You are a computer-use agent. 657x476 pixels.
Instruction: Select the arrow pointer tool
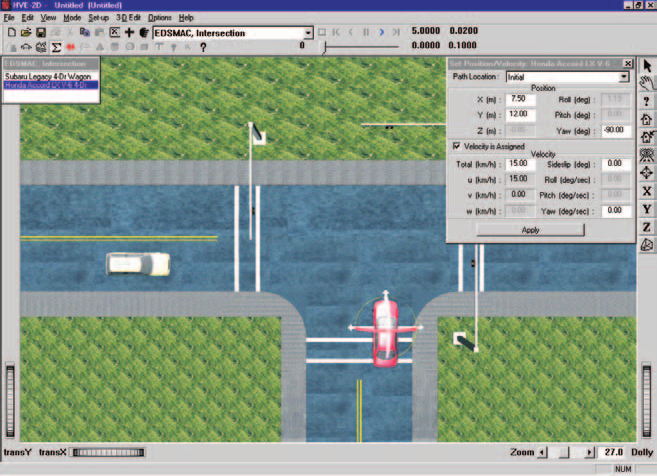click(x=647, y=66)
